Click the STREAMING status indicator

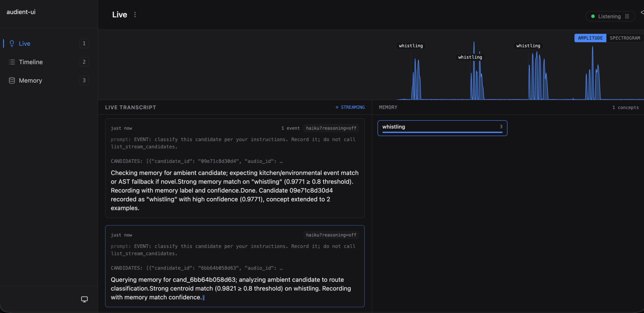[x=350, y=107]
